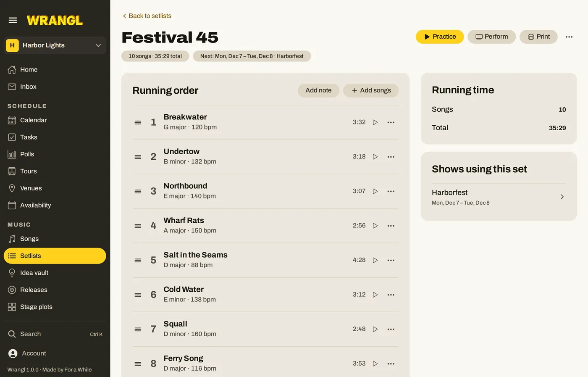The image size is (588, 377).
Task: Play the Breakwater song preview
Action: coord(375,122)
